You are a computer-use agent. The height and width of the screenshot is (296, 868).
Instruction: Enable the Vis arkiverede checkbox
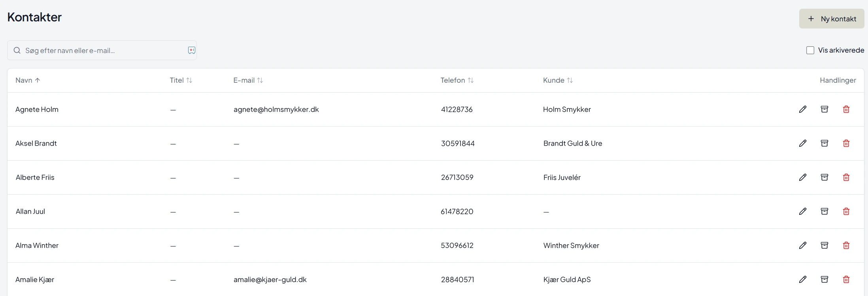click(x=810, y=50)
